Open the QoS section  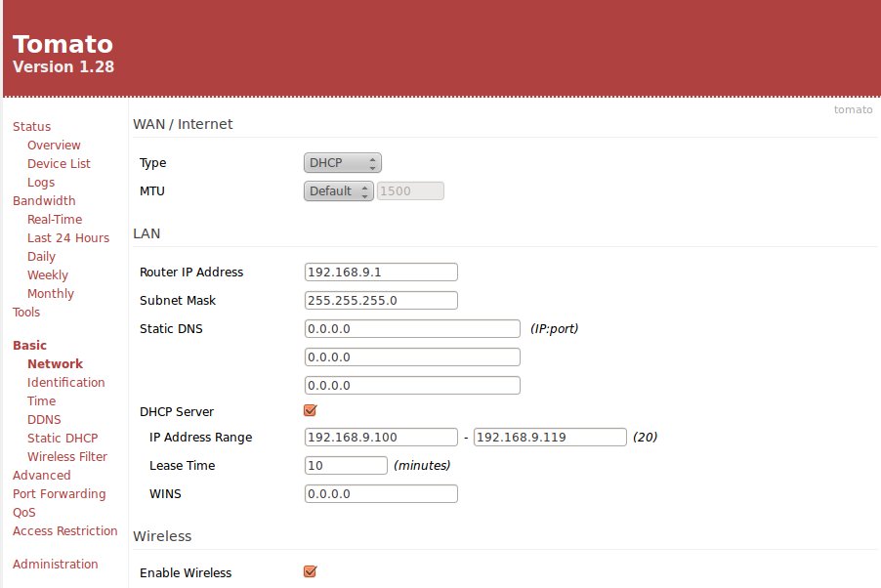24,512
